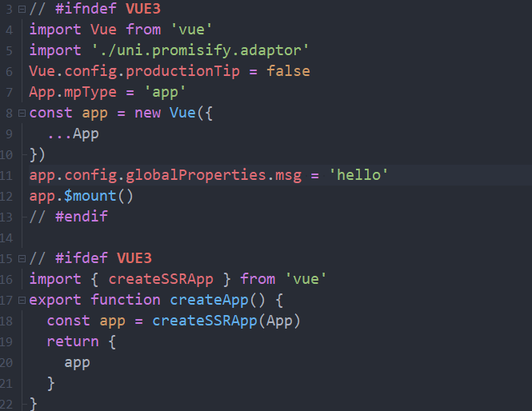Screen dimensions: 532x411
Task: Click the spread ...App inside new Vue
Action: 73,134
